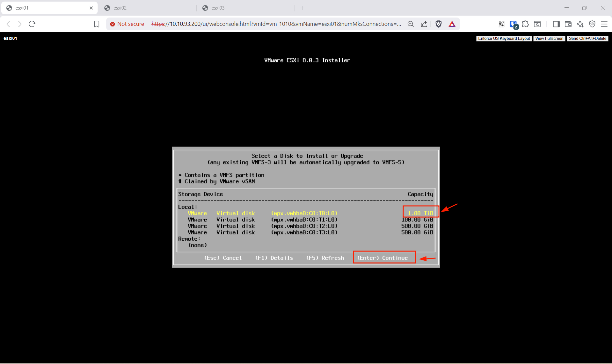Select disk mpx.vmhba0:C0:T1:L0 of 100.00 GiB
This screenshot has width=612, height=364.
(x=306, y=220)
